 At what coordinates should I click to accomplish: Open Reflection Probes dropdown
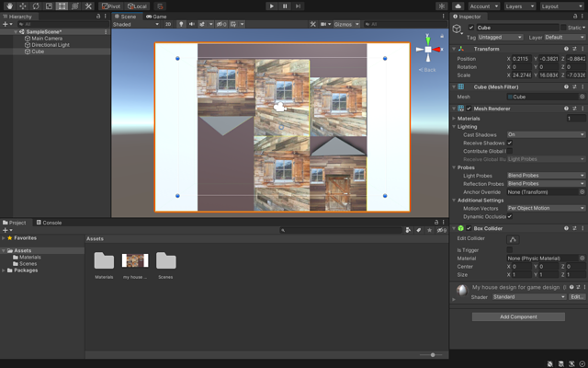[x=546, y=184]
